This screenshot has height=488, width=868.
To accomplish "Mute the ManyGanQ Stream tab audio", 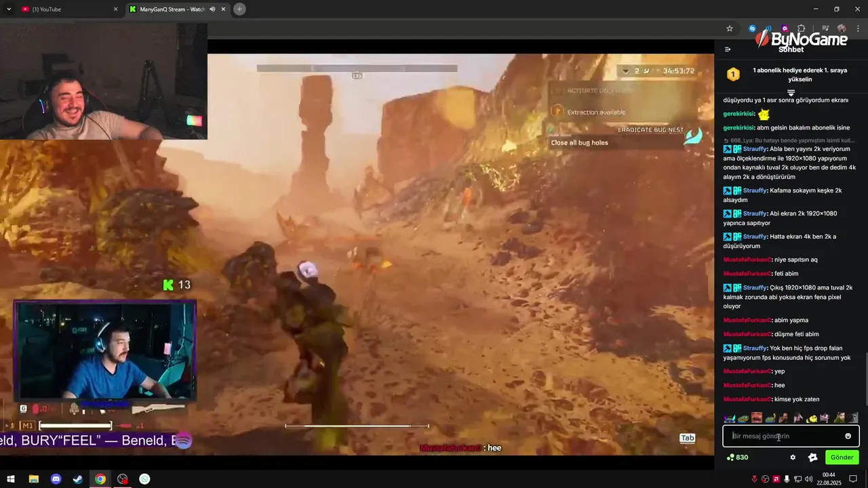I will [x=213, y=9].
